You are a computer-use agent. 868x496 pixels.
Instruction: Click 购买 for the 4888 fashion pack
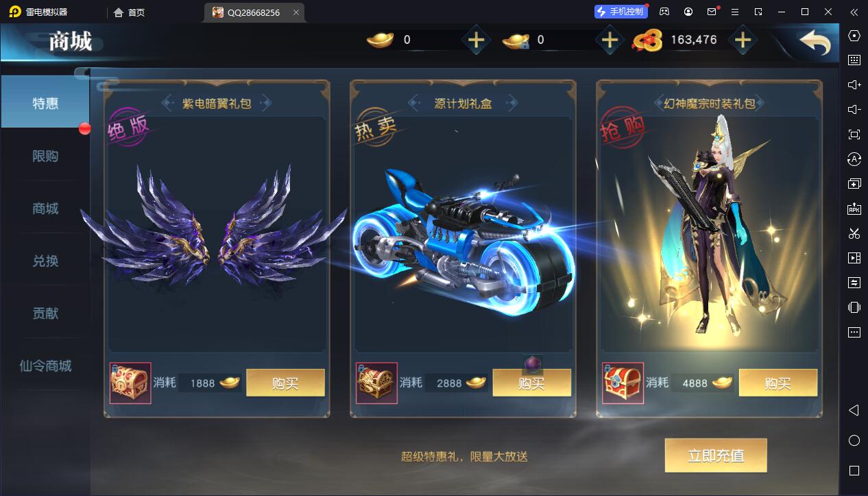(x=778, y=383)
